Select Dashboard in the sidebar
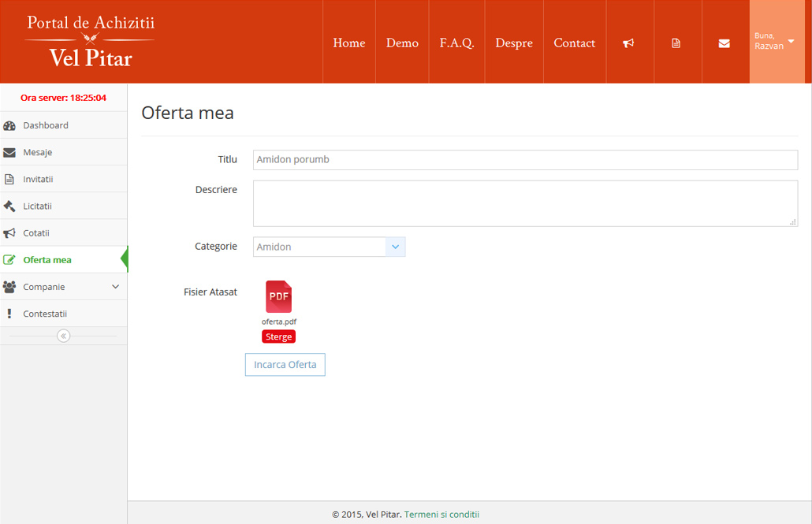This screenshot has height=524, width=812. coord(64,125)
